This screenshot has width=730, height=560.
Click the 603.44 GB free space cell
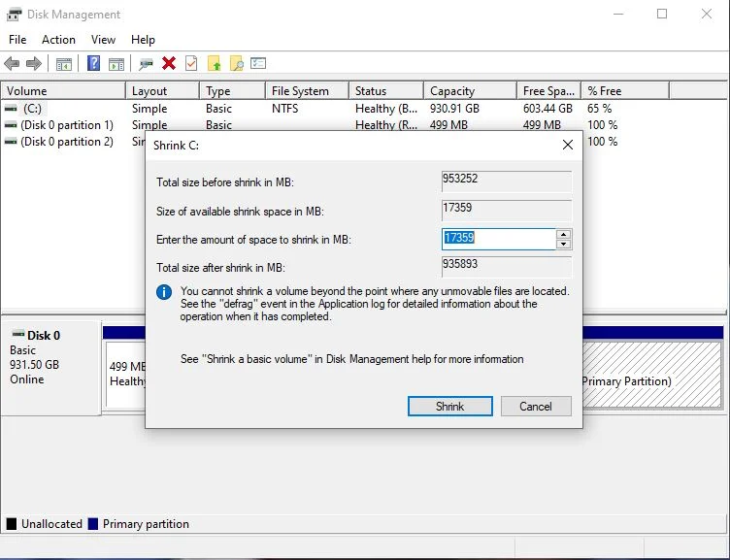click(x=547, y=109)
